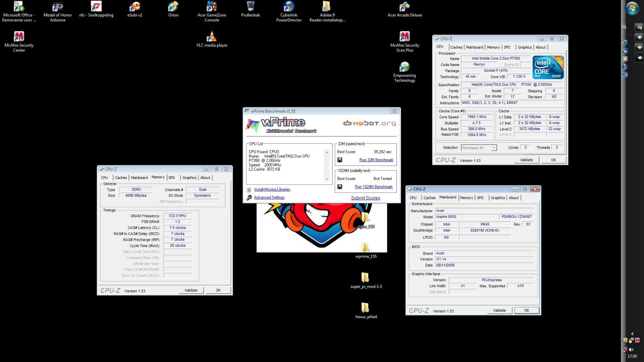644x362 pixels.
Task: Open Windows Media Player quick launch icon
Action: tap(625, 59)
